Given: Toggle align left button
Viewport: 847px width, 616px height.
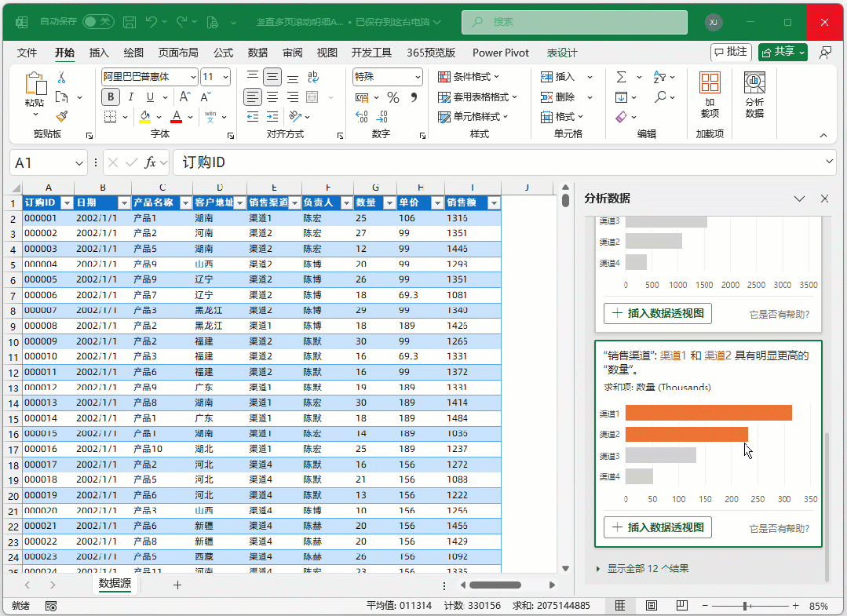Looking at the screenshot, I should click(252, 97).
